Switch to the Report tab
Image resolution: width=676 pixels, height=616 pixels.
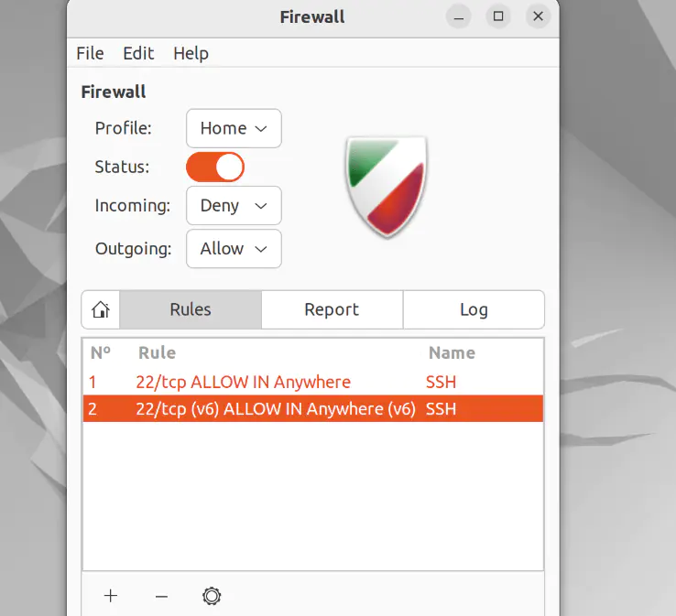[332, 309]
